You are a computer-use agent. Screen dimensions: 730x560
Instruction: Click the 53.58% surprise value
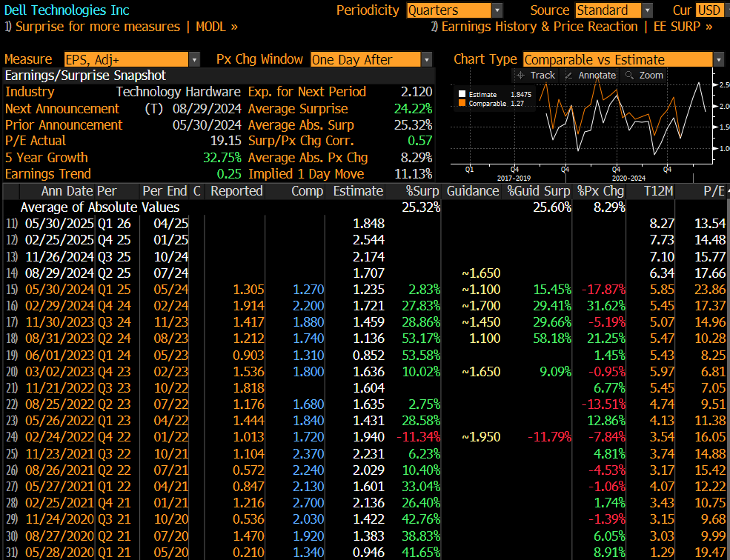[x=421, y=355]
